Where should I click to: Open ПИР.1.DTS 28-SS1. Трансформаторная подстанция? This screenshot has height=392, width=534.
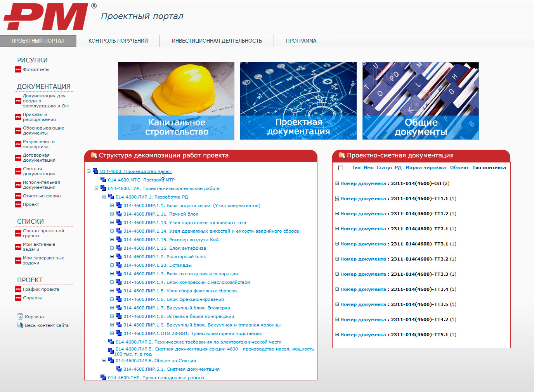coord(193,333)
